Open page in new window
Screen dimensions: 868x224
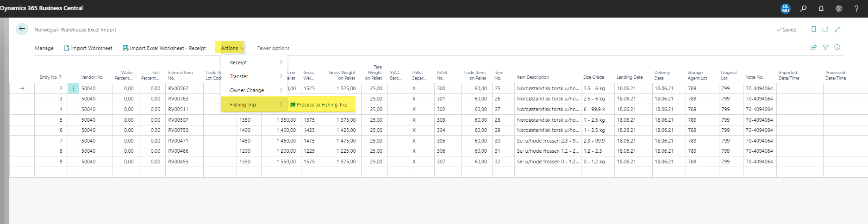[825, 30]
